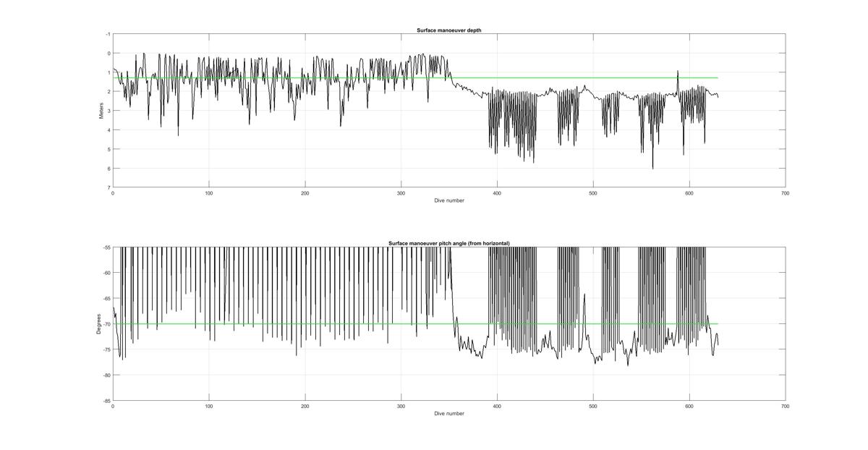This screenshot has width=868, height=450.
Task: Click the "100" x-tick of the depth plot
Action: coord(208,193)
